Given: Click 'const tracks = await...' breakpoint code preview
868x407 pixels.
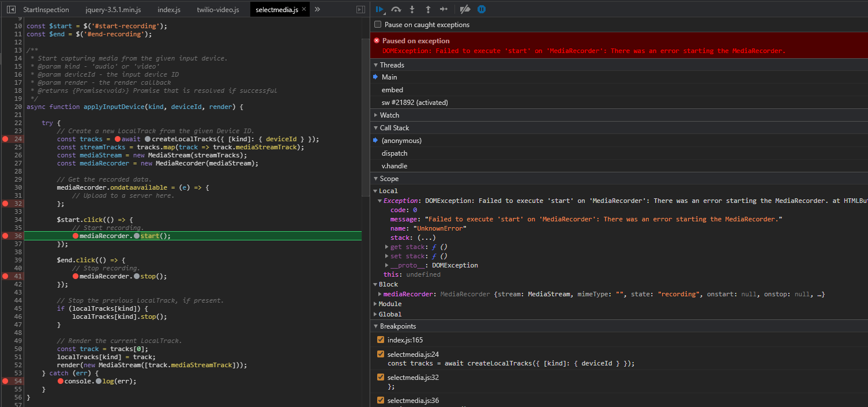Looking at the screenshot, I should tap(511, 363).
